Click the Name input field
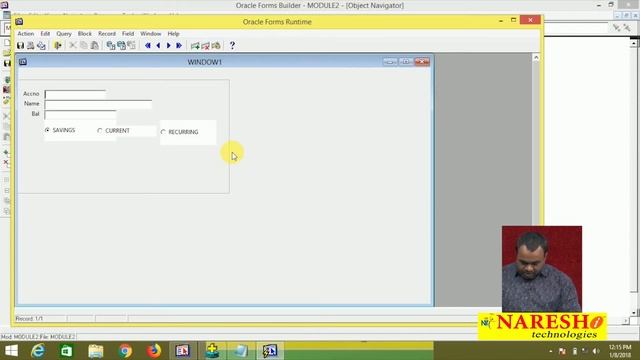 point(98,104)
